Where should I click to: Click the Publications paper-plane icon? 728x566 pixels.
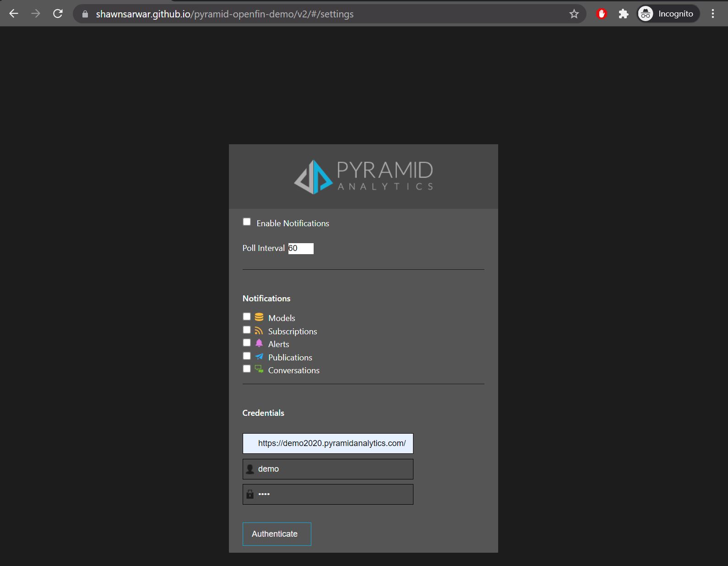click(259, 356)
